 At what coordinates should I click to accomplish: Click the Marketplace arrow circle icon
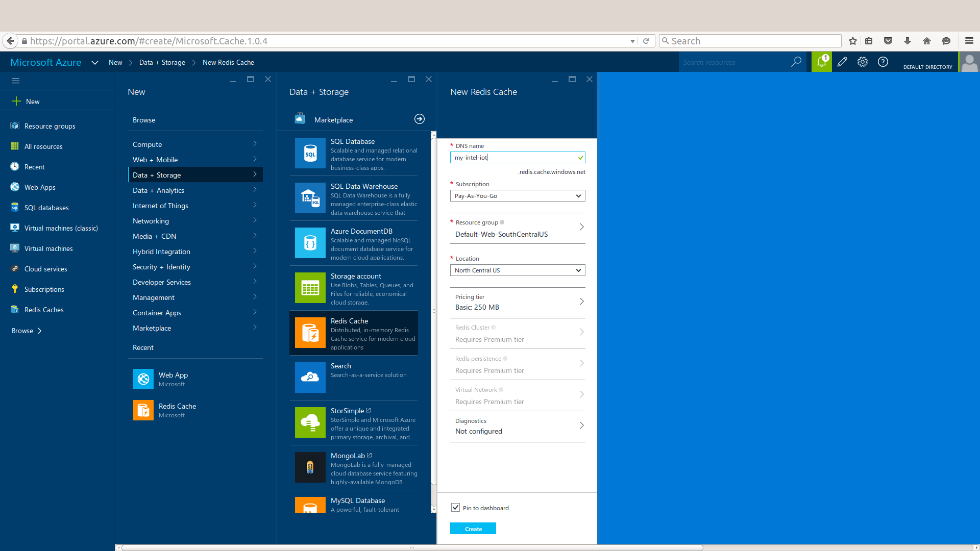pyautogui.click(x=419, y=119)
